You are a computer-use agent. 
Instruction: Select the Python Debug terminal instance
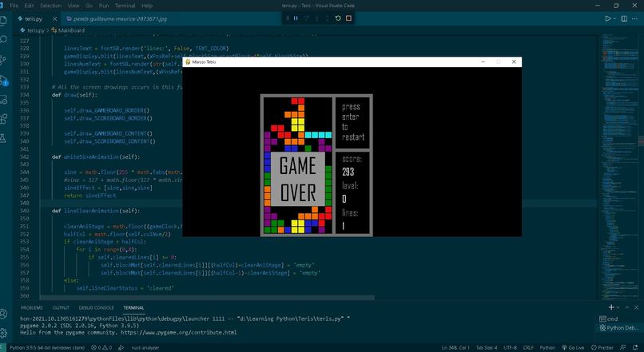[x=619, y=328]
